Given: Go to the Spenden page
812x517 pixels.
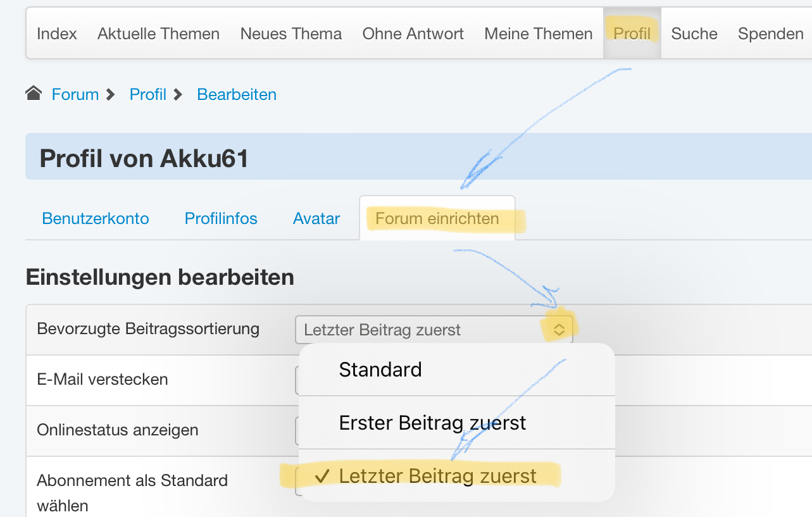Looking at the screenshot, I should coord(770,34).
